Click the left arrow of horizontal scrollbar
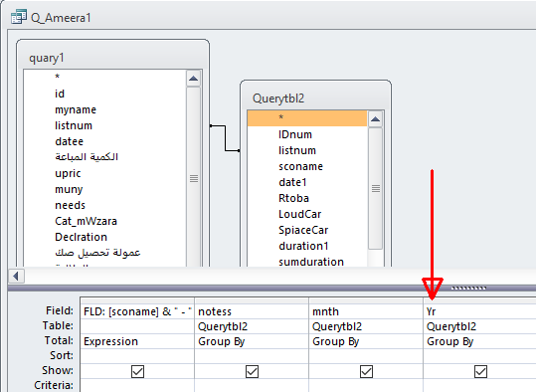536x392 pixels. [16, 276]
